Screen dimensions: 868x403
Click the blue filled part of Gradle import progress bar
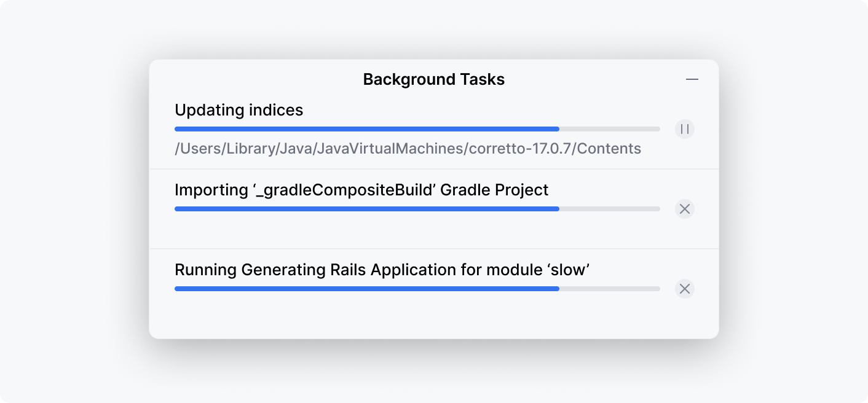coord(366,209)
